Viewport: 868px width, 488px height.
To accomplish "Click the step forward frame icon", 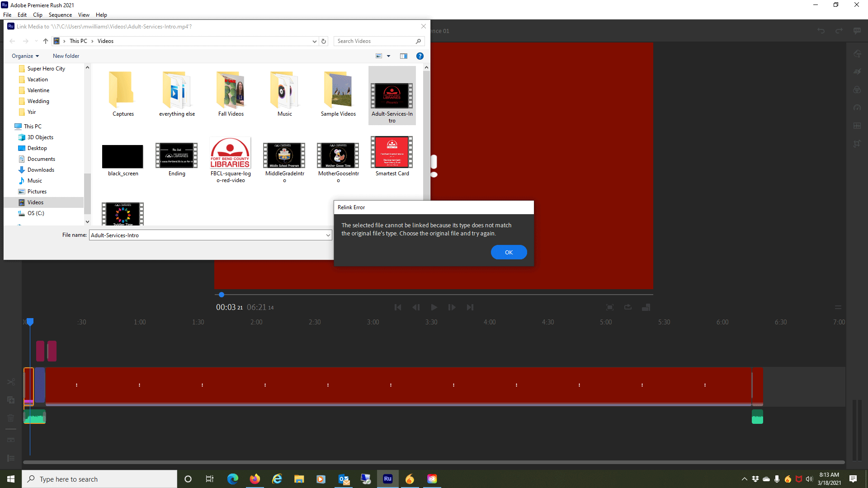I will 452,307.
